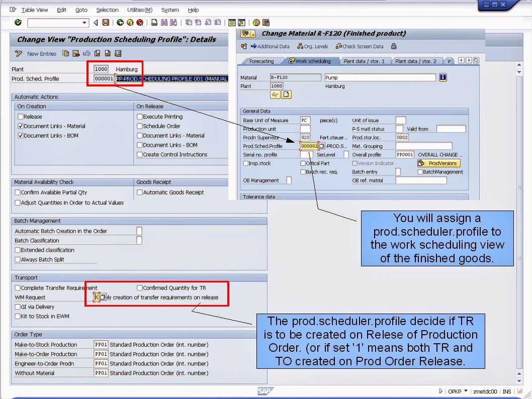
Task: Click ProdVersions button
Action: coord(438,163)
